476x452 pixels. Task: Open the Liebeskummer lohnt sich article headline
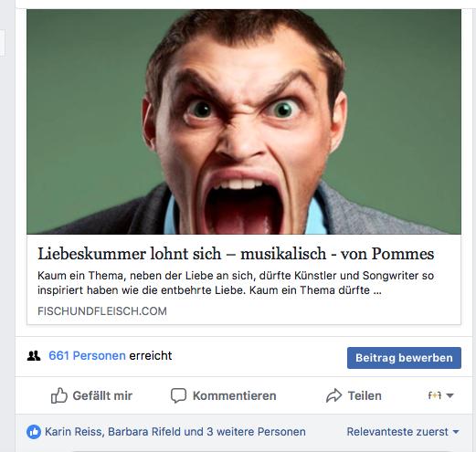236,254
